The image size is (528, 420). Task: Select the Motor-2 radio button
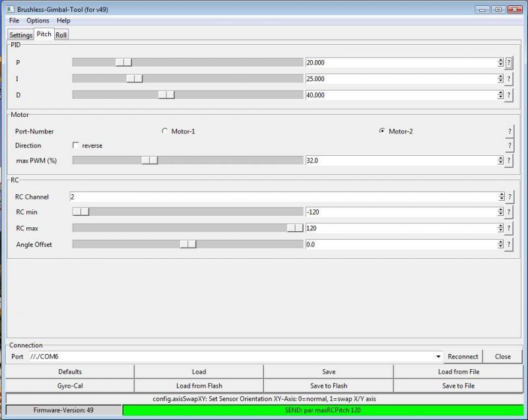[382, 131]
